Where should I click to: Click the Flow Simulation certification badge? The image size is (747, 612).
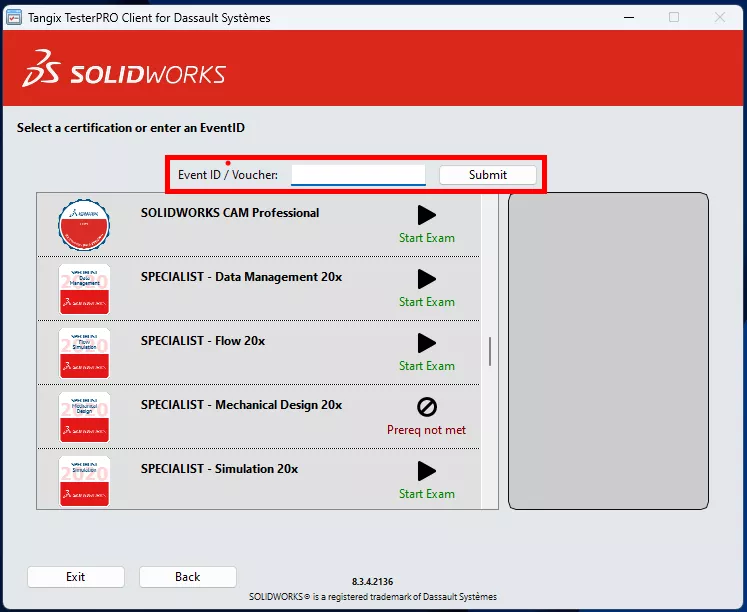[x=84, y=352]
